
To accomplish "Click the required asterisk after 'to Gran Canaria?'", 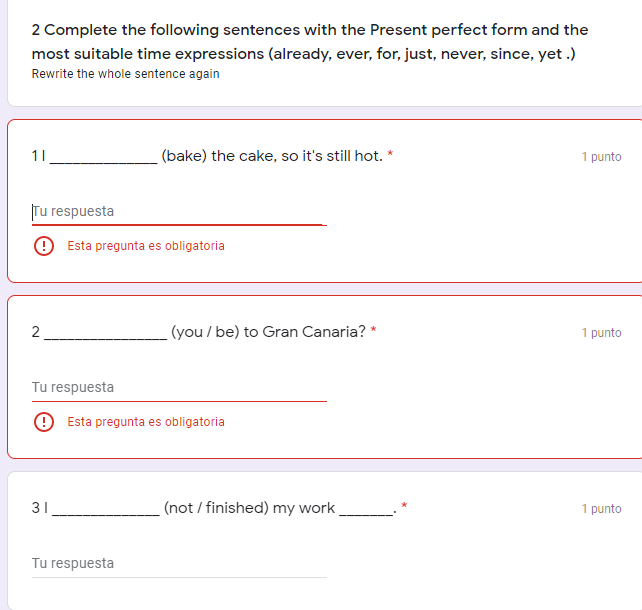I will pyautogui.click(x=373, y=332).
